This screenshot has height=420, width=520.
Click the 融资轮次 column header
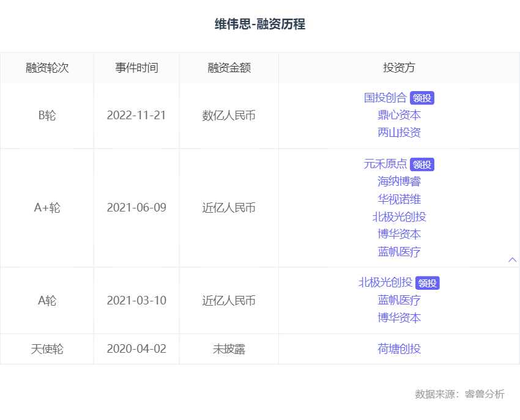[47, 68]
